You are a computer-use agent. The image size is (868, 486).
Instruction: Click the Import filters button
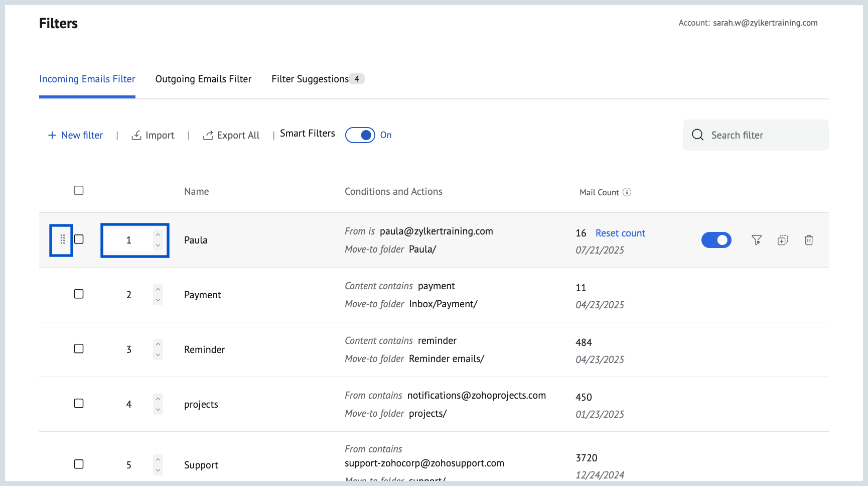click(x=153, y=136)
